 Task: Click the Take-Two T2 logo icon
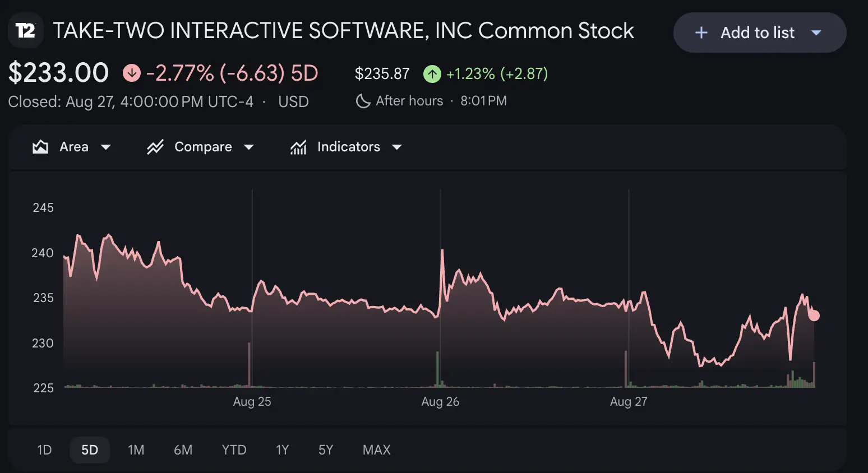pyautogui.click(x=25, y=30)
